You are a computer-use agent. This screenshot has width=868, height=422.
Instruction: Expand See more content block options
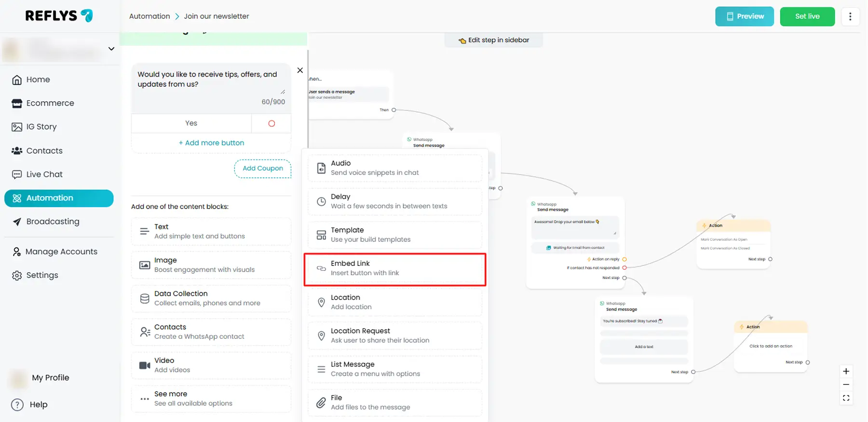[x=211, y=399]
